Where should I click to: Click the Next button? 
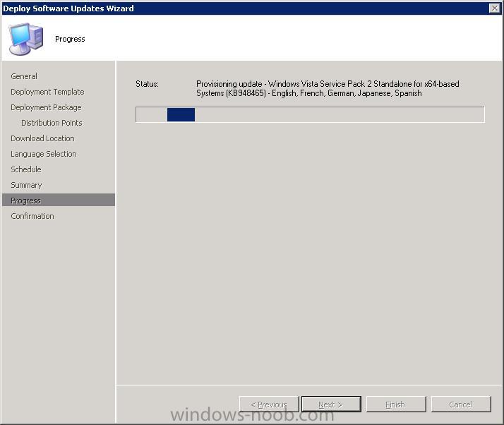click(331, 404)
